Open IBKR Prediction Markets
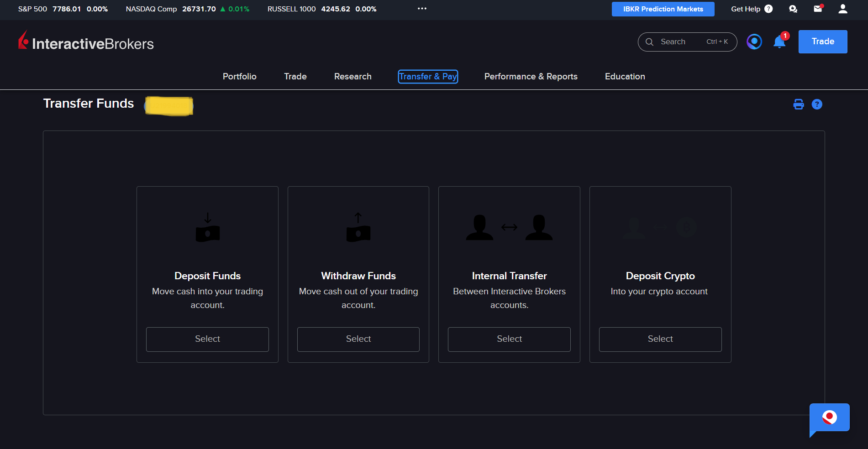The image size is (868, 449). click(663, 9)
